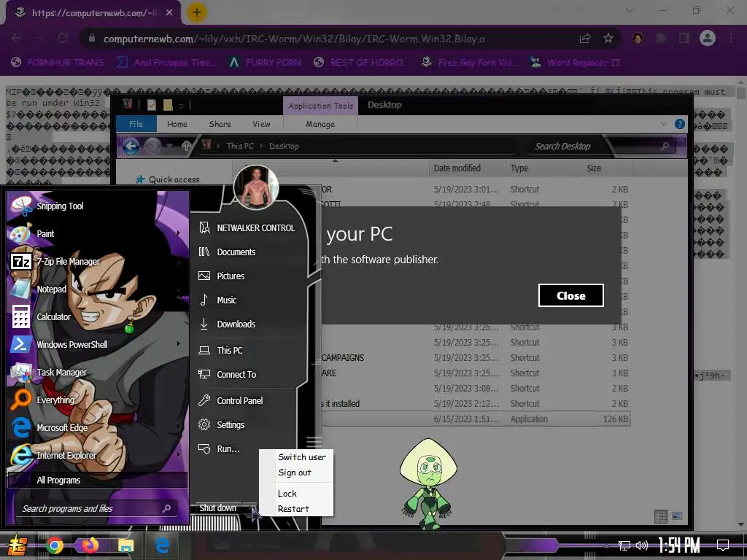Open Word Replacer II bookmark
The image size is (747, 560).
(x=576, y=63)
